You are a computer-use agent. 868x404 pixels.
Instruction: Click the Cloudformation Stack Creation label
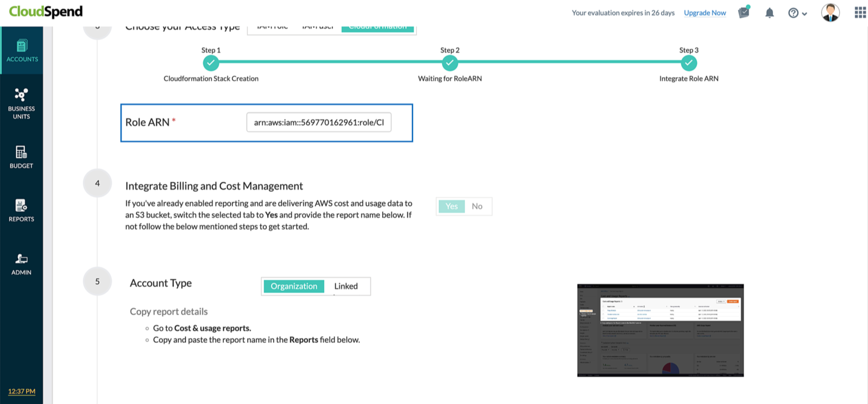(x=211, y=79)
